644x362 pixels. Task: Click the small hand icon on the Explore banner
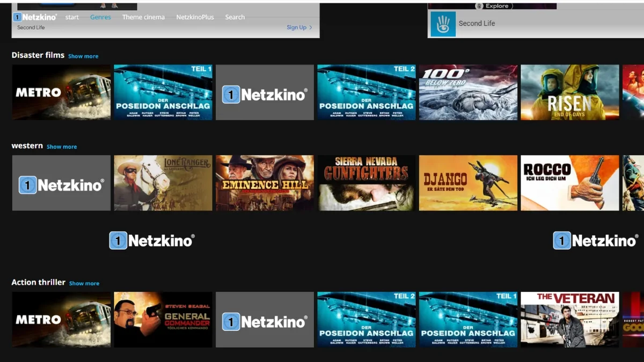(x=478, y=6)
